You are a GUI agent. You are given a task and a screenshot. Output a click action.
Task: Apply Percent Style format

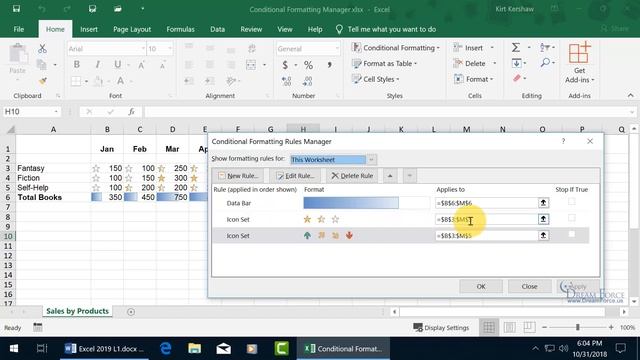pyautogui.click(x=308, y=65)
